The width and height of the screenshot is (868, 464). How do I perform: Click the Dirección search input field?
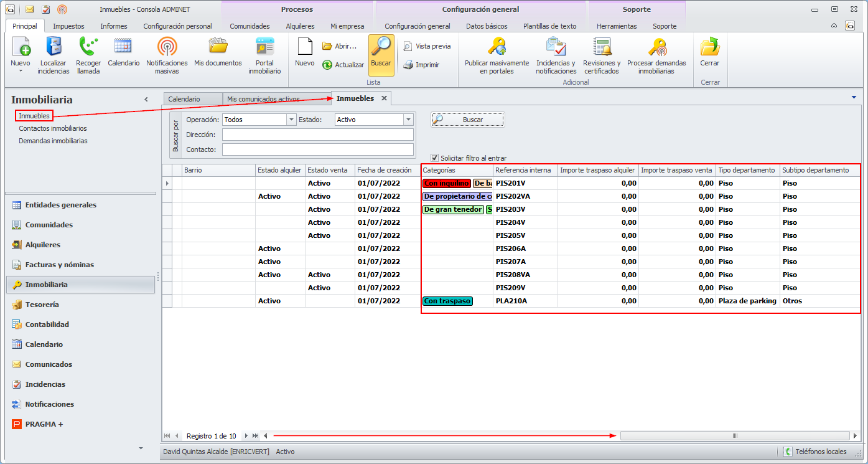tap(317, 135)
